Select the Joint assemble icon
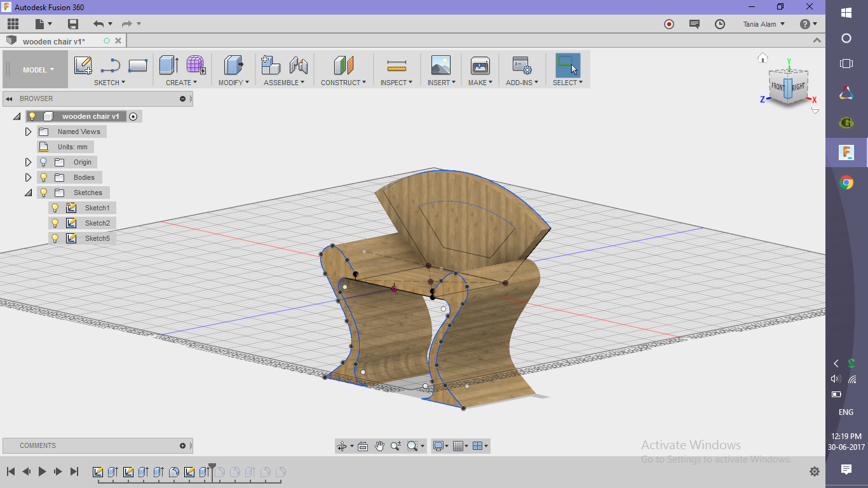 coord(298,65)
